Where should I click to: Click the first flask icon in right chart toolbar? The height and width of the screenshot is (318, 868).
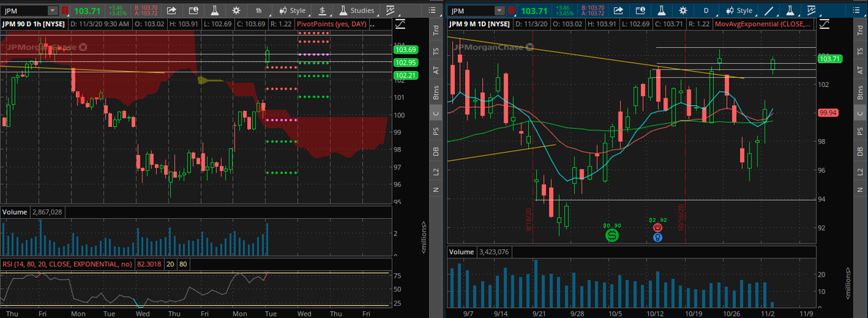coord(661,11)
